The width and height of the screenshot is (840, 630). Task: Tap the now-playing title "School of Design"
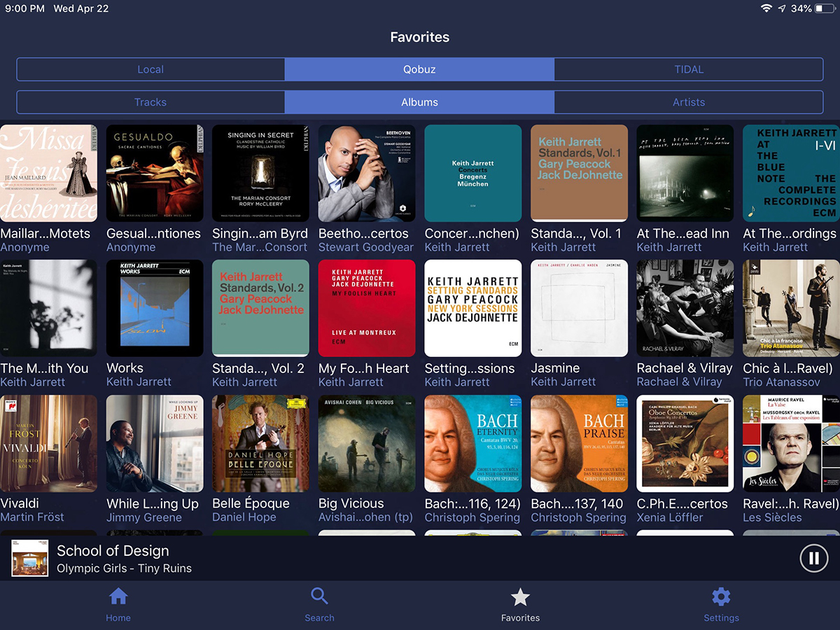coord(113,551)
